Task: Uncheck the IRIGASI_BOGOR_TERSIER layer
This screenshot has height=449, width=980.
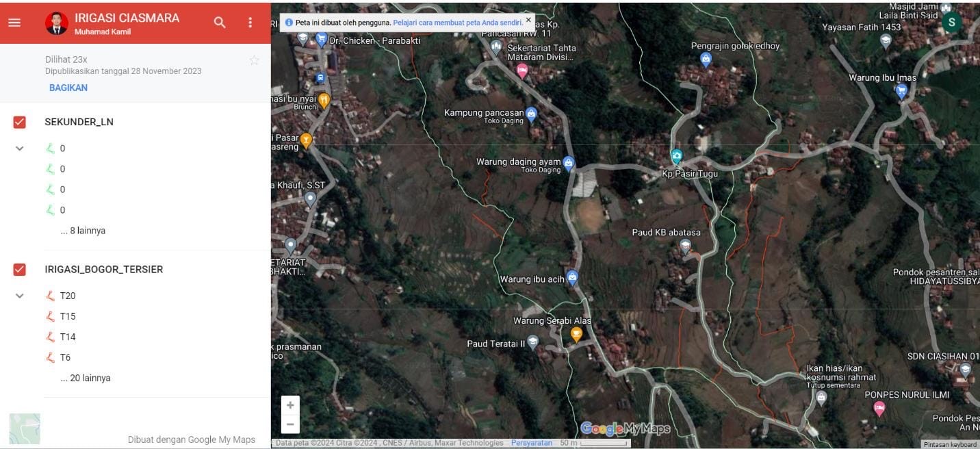Action: point(19,268)
